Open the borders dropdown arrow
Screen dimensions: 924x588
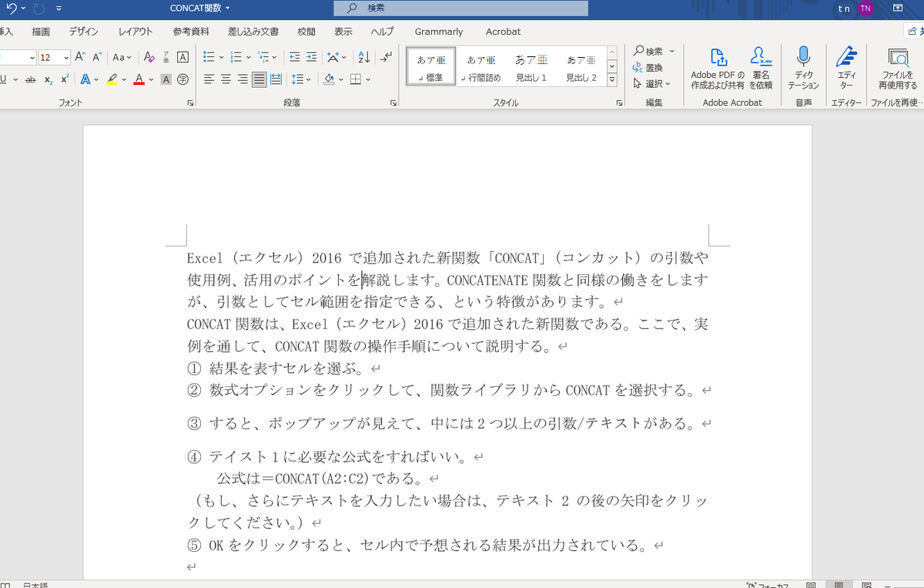click(x=368, y=79)
